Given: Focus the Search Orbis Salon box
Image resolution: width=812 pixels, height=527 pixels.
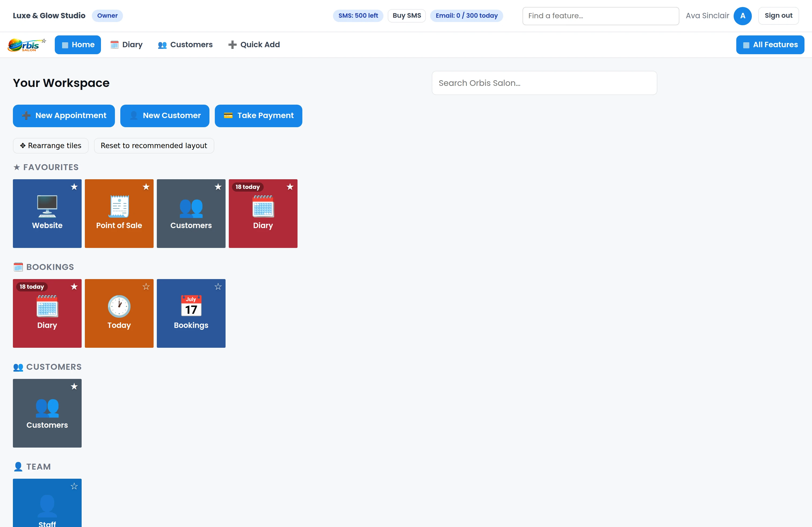Looking at the screenshot, I should 544,83.
